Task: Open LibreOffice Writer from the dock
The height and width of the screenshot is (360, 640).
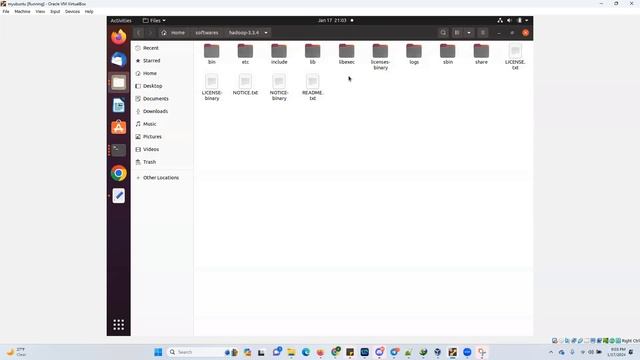Action: coord(119,105)
